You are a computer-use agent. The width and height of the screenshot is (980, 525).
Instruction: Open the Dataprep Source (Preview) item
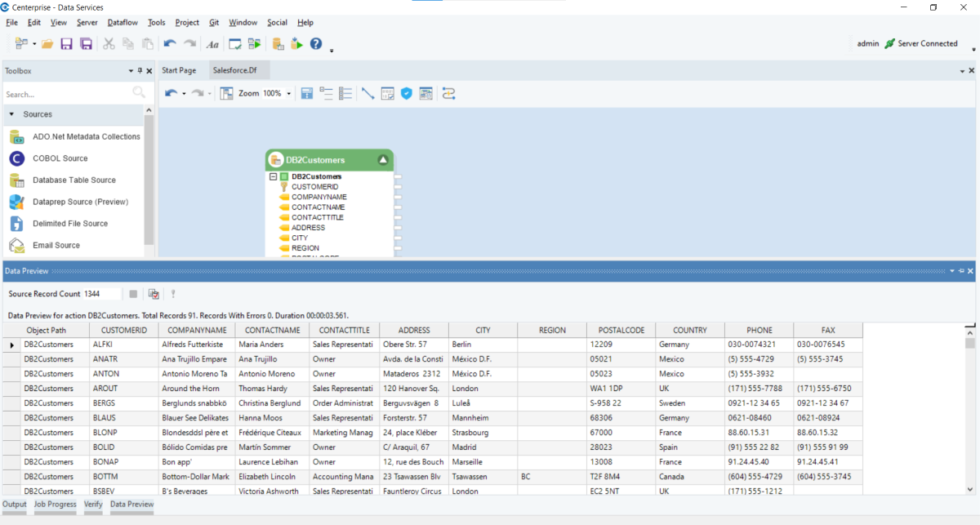coord(17,202)
